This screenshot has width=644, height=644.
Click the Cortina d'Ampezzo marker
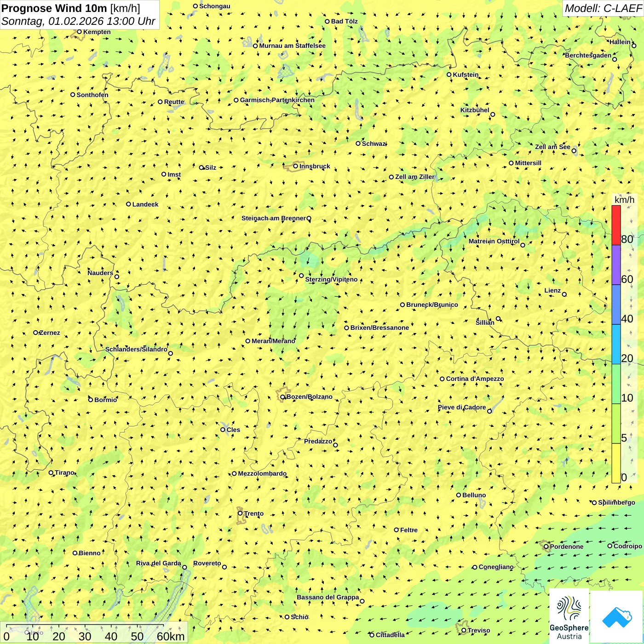point(442,379)
